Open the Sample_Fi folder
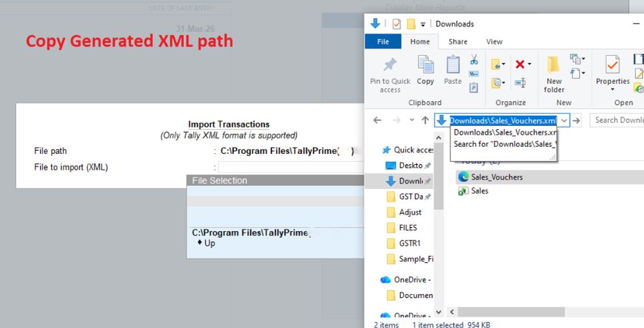The image size is (644, 328). (410, 259)
